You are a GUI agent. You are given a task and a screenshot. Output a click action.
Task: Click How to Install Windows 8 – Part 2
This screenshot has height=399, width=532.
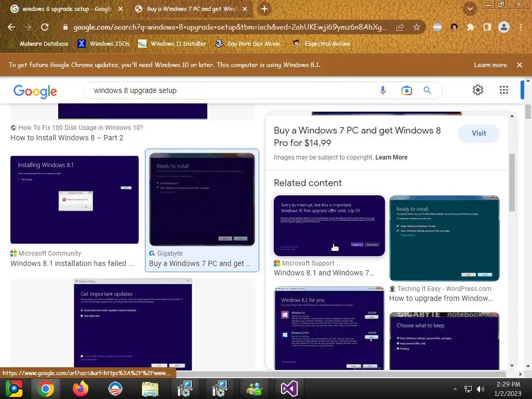(67, 138)
